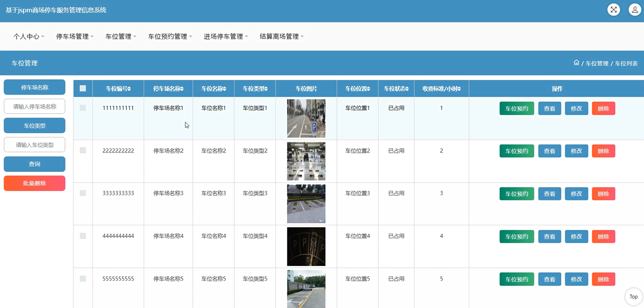The height and width of the screenshot is (308, 644).
Task: Check the row 3333333333 checkbox
Action: [83, 193]
